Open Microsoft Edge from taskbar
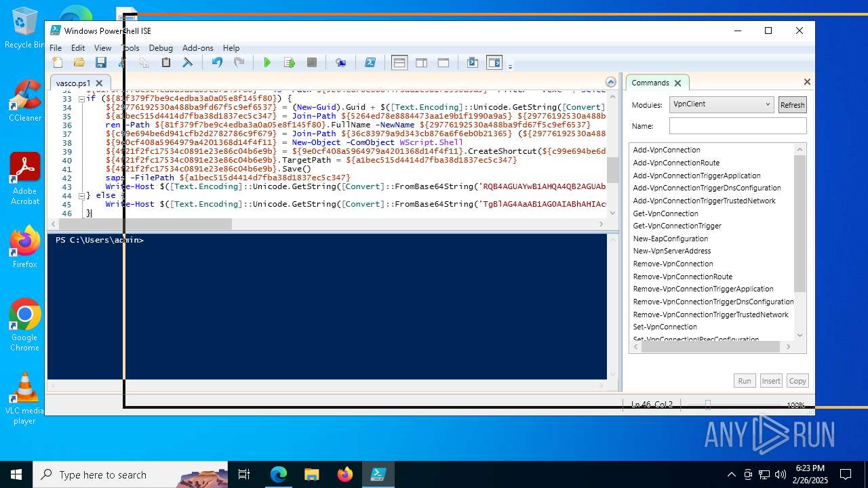The height and width of the screenshot is (488, 868). [279, 474]
